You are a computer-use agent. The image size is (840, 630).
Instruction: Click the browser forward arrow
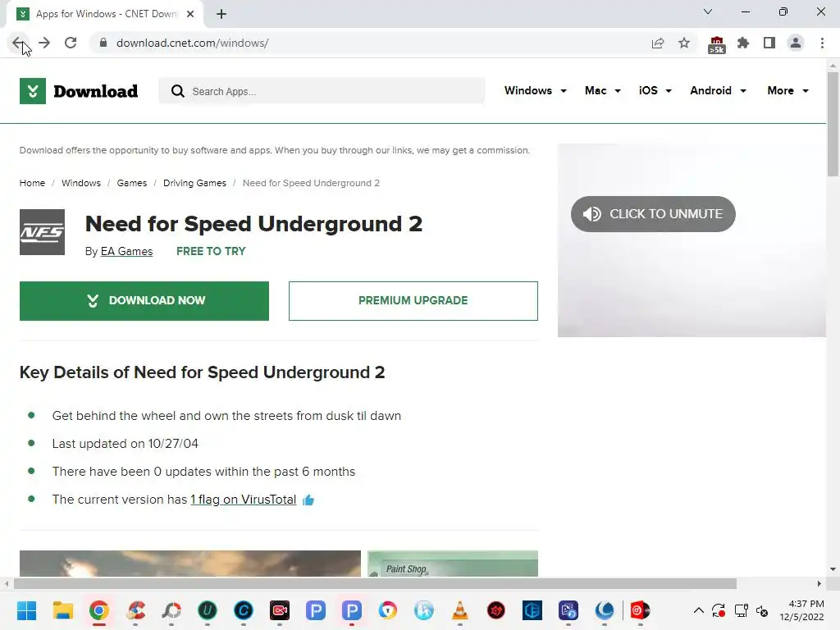coord(44,43)
